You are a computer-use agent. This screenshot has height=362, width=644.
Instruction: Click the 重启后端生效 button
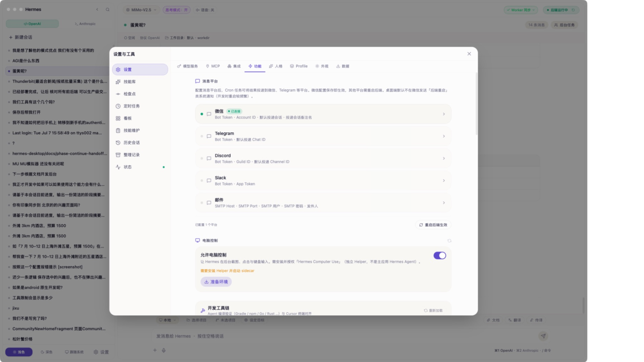click(433, 225)
